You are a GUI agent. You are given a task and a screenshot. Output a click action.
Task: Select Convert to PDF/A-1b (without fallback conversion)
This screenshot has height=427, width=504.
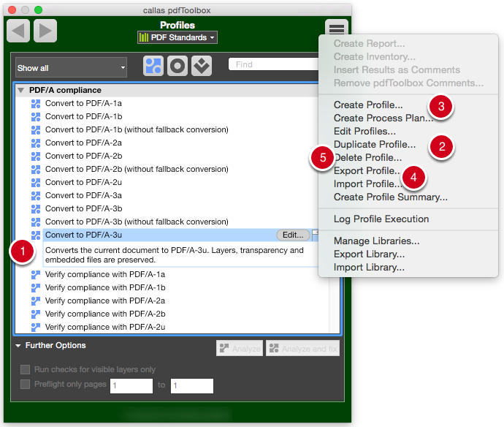[137, 129]
